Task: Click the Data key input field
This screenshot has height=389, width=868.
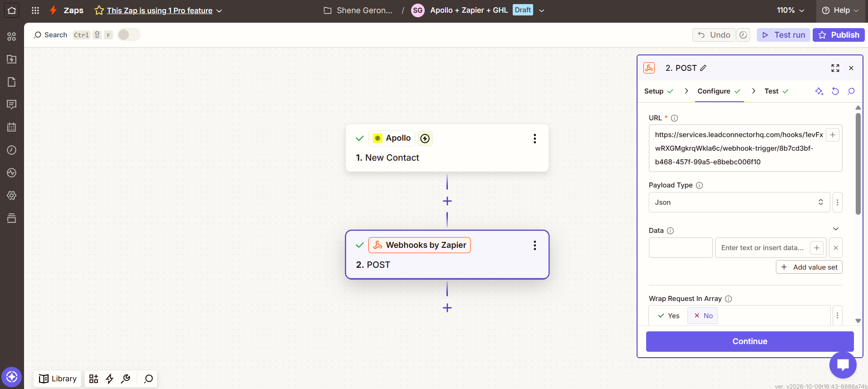Action: point(681,248)
